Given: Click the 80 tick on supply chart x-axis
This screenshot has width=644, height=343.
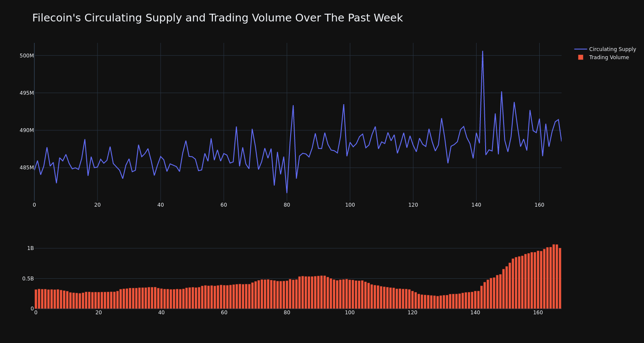Looking at the screenshot, I should [x=287, y=205].
